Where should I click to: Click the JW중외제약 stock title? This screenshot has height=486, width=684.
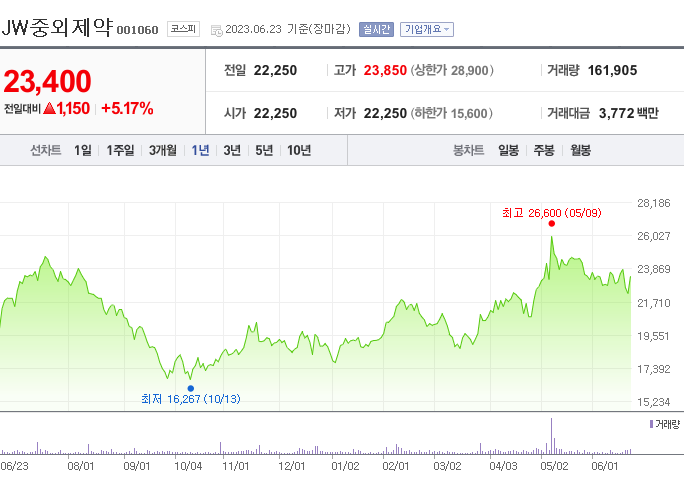coord(57,27)
